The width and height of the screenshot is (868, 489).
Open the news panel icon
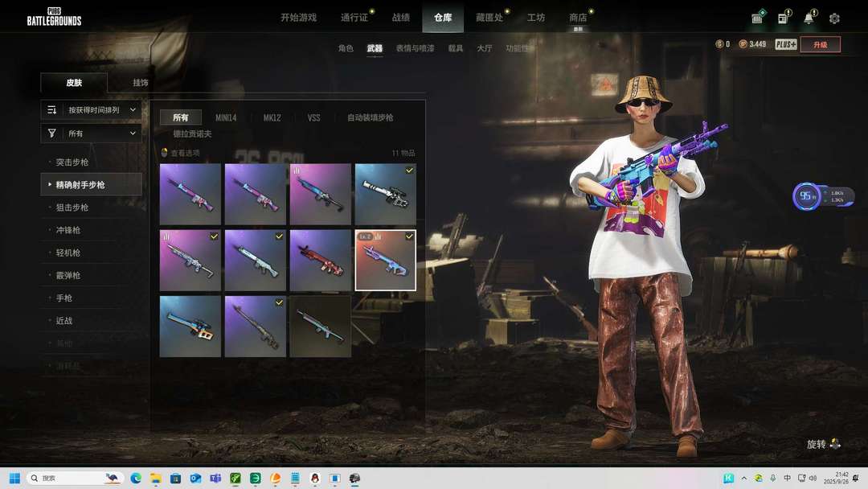pos(784,18)
